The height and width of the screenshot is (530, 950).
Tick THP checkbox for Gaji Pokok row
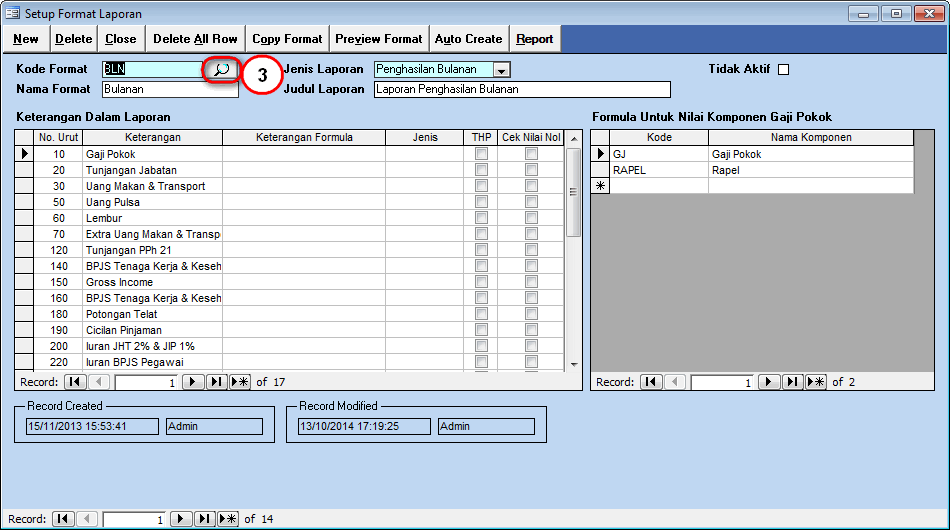click(x=481, y=154)
